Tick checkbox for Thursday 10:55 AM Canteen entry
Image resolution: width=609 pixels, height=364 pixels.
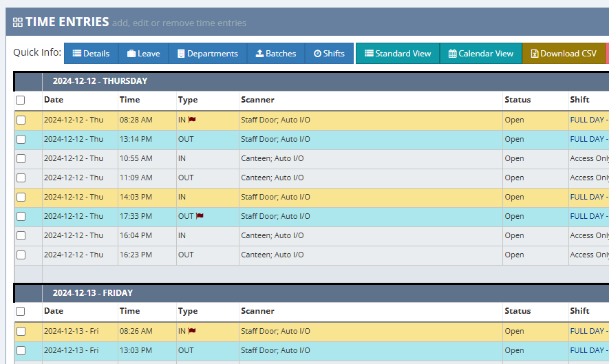(21, 158)
